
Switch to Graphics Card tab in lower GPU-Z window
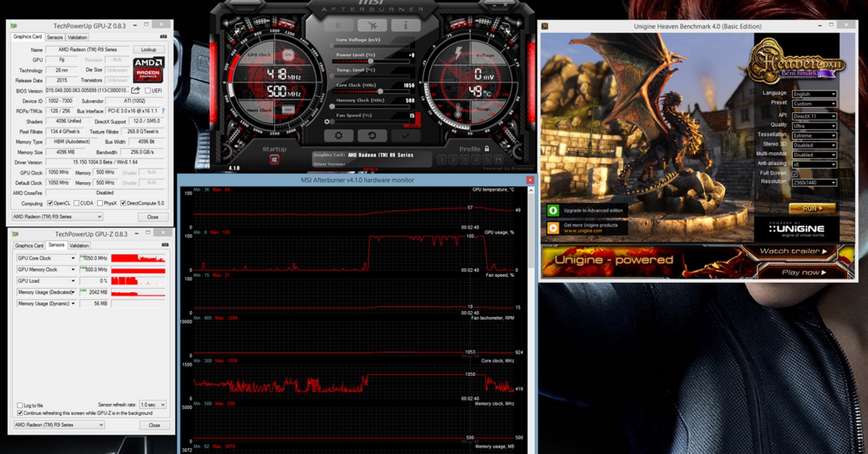[x=29, y=245]
